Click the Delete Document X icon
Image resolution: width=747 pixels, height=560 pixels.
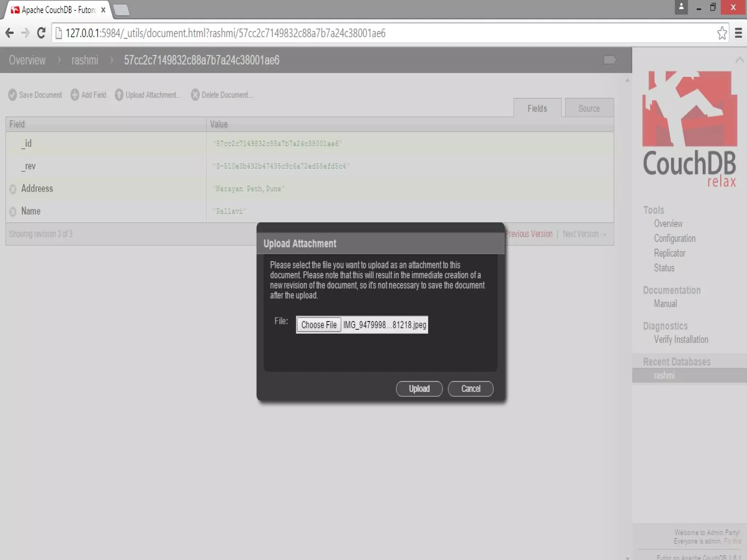pos(195,95)
